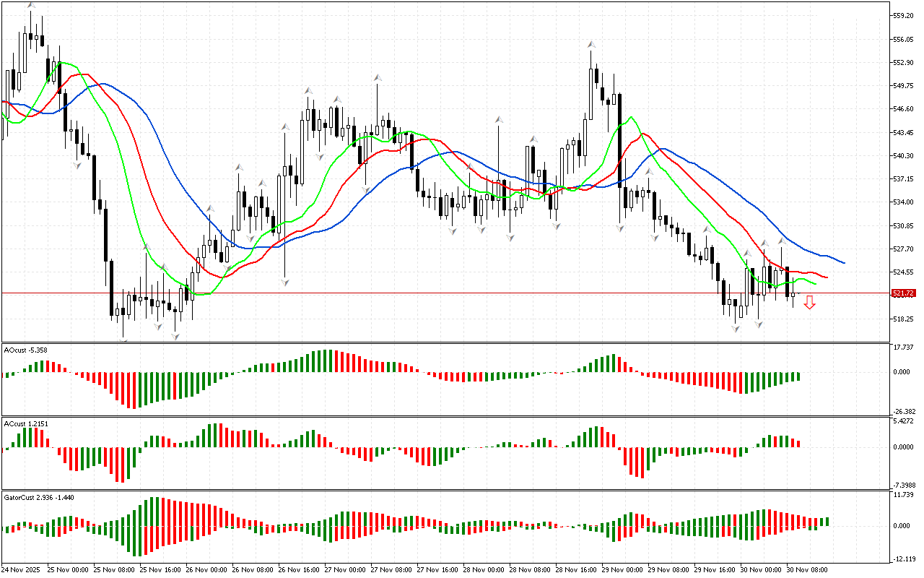This screenshot has width=924, height=578.
Task: Click the AOcust indicator label
Action: [26, 350]
